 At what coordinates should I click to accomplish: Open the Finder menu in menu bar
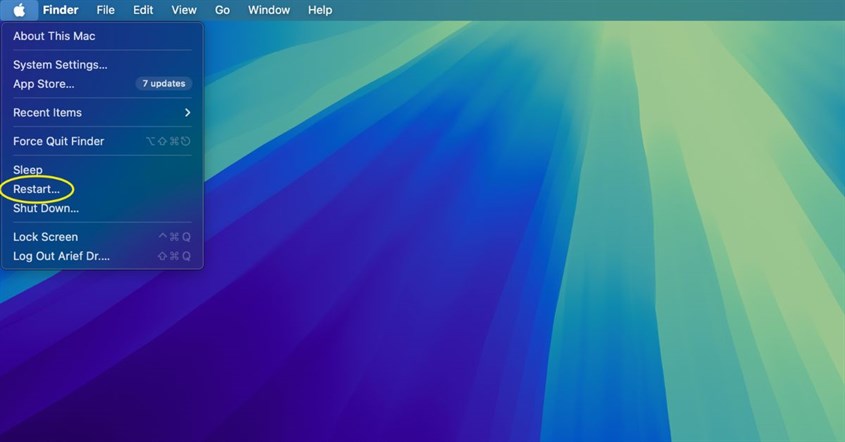(x=60, y=10)
